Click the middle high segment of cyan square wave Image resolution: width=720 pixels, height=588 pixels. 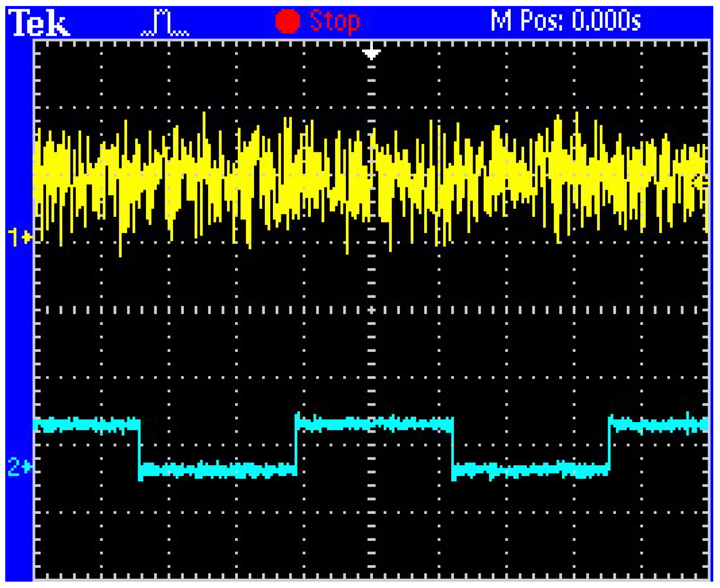374,424
